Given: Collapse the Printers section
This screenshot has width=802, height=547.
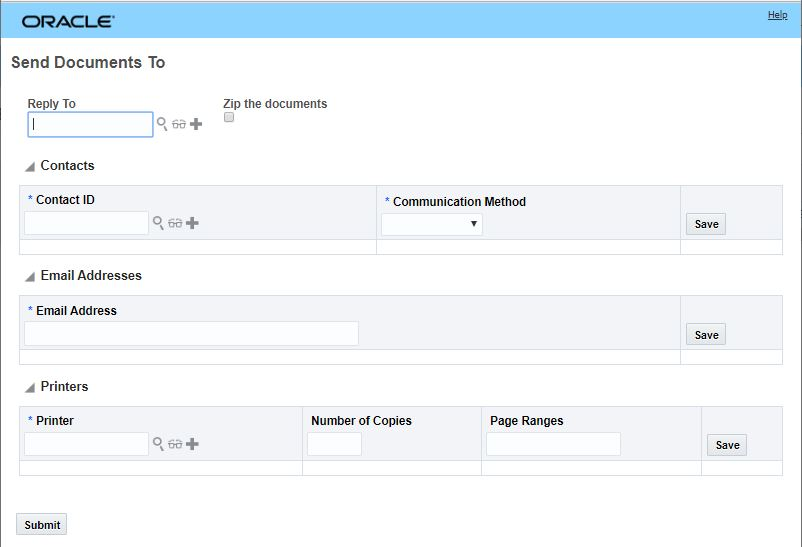Looking at the screenshot, I should [x=30, y=388].
